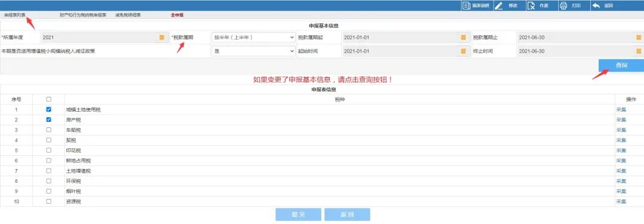The width and height of the screenshot is (644, 224).
Task: Open the small-scale taxpayer reduction dropdown showing 是
Action: point(253,51)
